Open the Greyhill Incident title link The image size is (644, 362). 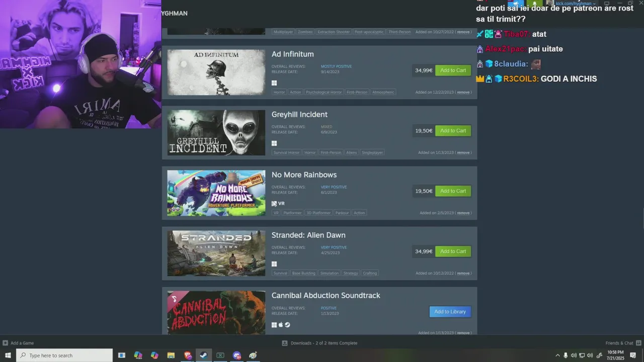[299, 115]
